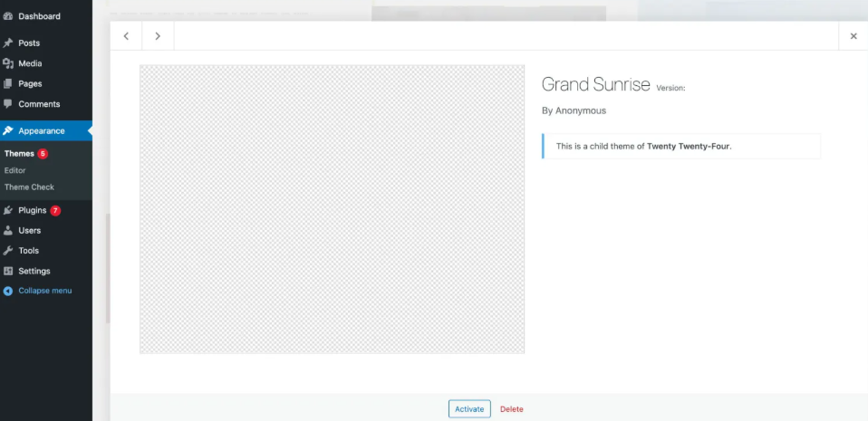Viewport: 868px width, 421px height.
Task: Click the Comments speech bubble icon
Action: coord(8,103)
